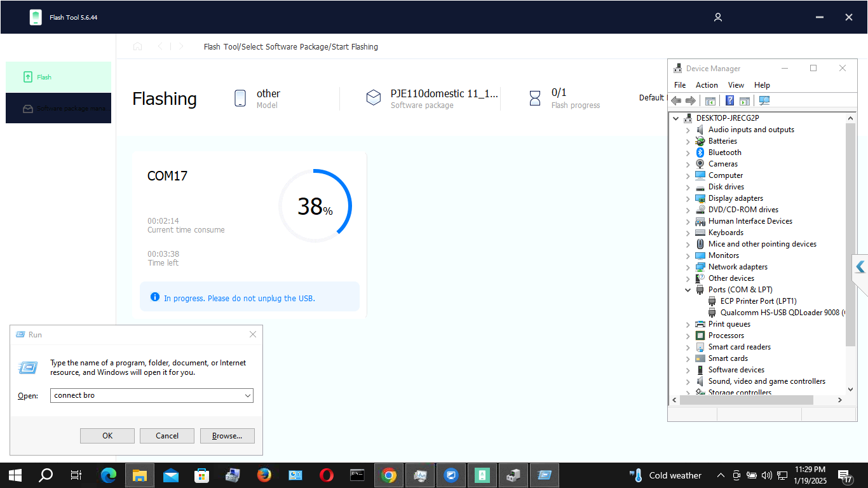Click OK in the Run dialog
The image size is (868, 488).
point(107,436)
